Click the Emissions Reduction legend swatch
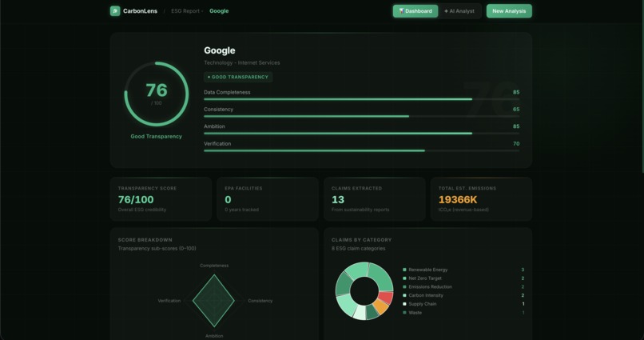Viewport: 644px width, 340px height. click(x=404, y=287)
